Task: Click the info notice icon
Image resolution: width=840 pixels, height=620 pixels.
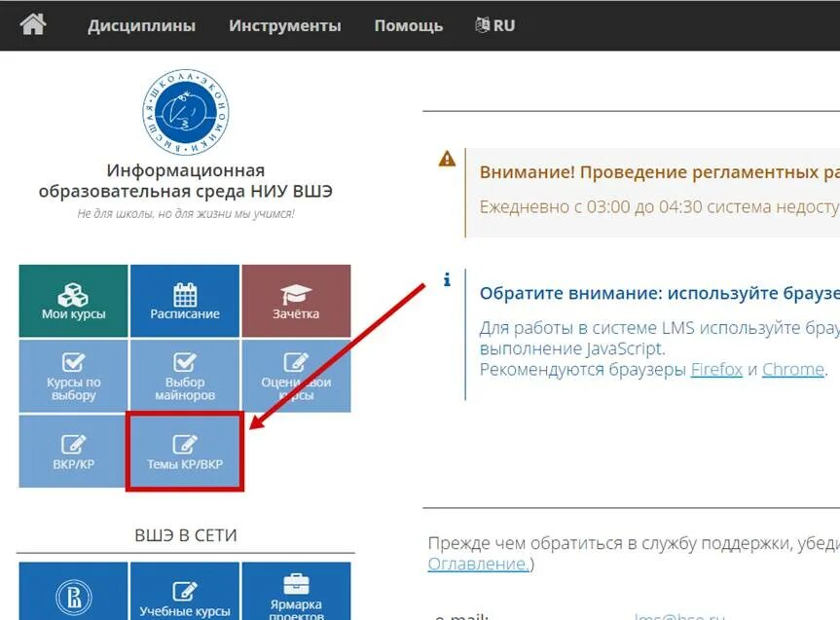Action: (447, 279)
